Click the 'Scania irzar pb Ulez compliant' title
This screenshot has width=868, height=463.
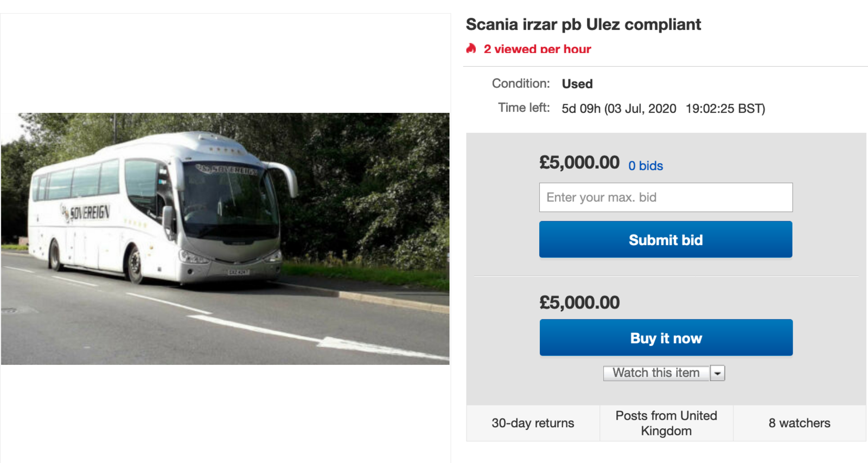[583, 24]
